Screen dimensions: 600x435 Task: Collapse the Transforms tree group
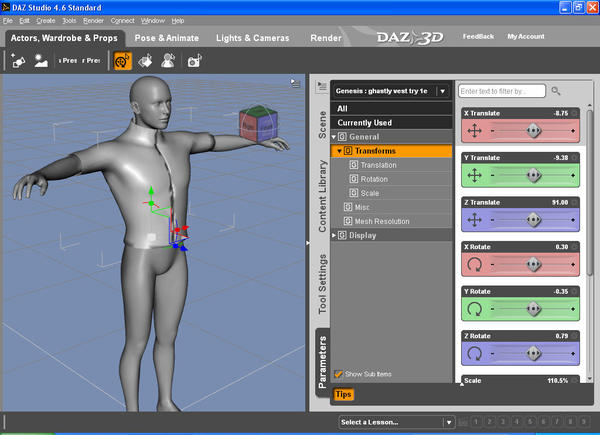tap(339, 151)
